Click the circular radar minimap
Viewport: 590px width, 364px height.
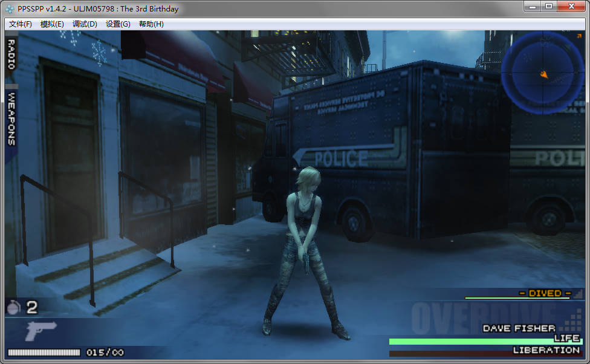pos(542,73)
